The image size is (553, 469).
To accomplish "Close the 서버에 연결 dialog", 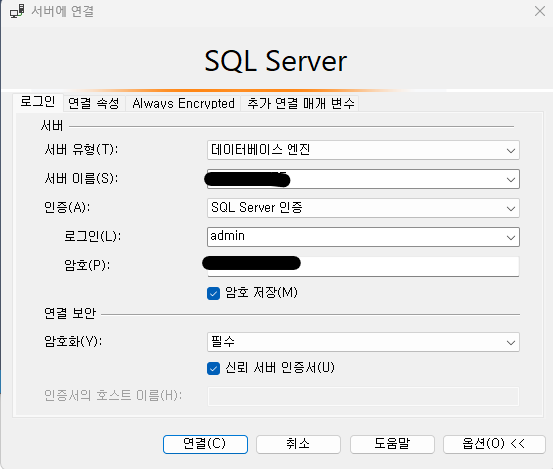I will tap(540, 11).
